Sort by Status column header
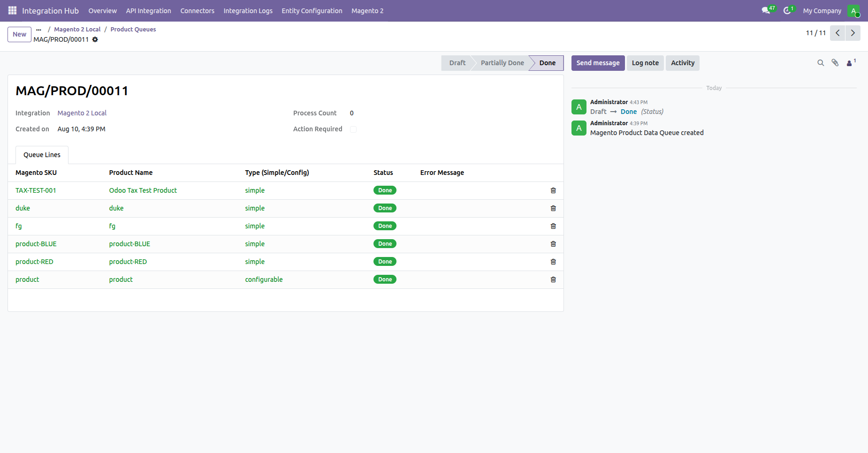The image size is (868, 453). [383, 173]
